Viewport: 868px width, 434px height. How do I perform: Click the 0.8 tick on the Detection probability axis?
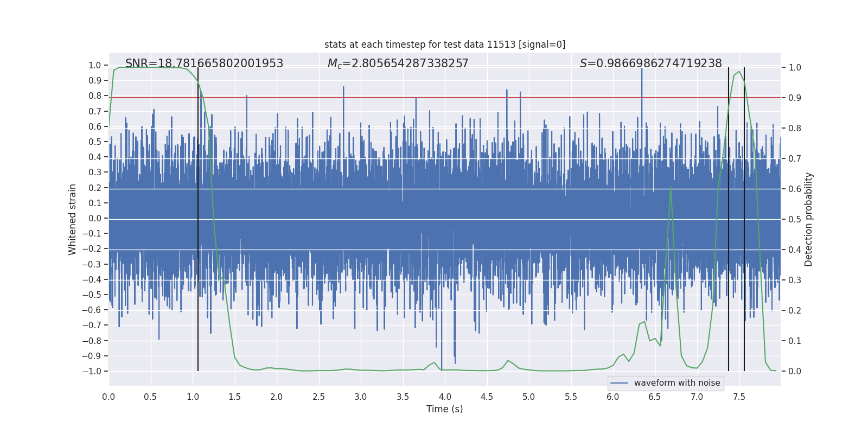pyautogui.click(x=795, y=128)
